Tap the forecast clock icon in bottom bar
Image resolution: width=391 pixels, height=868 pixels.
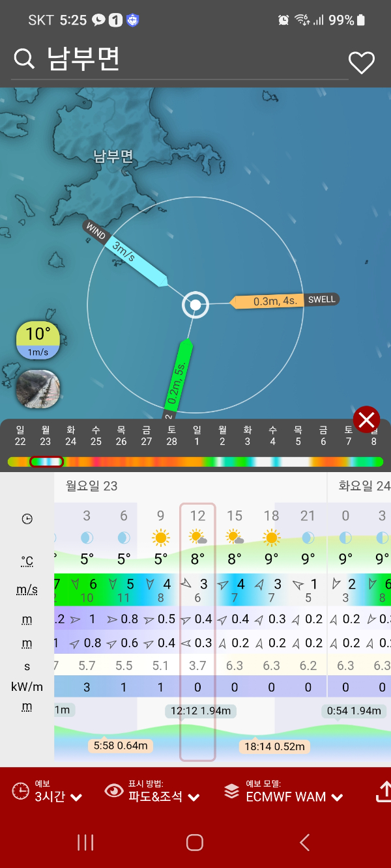tap(21, 791)
